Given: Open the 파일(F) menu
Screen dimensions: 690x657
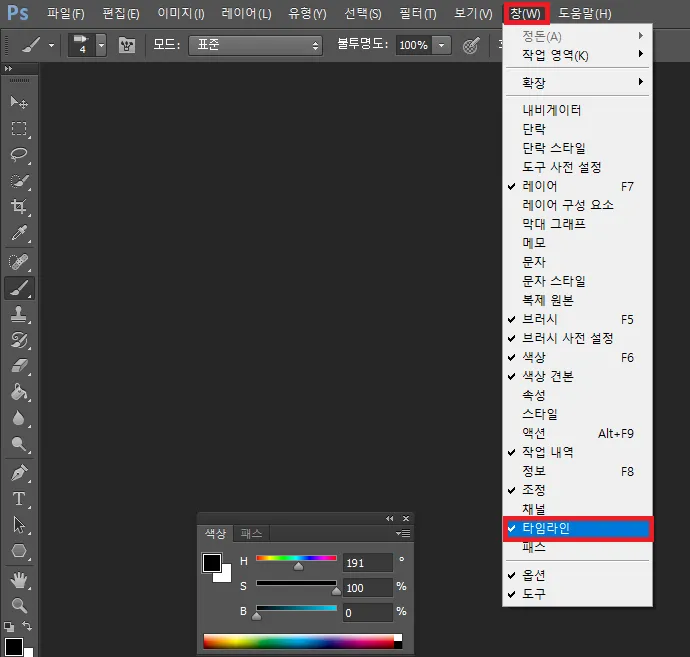Looking at the screenshot, I should coord(66,14).
